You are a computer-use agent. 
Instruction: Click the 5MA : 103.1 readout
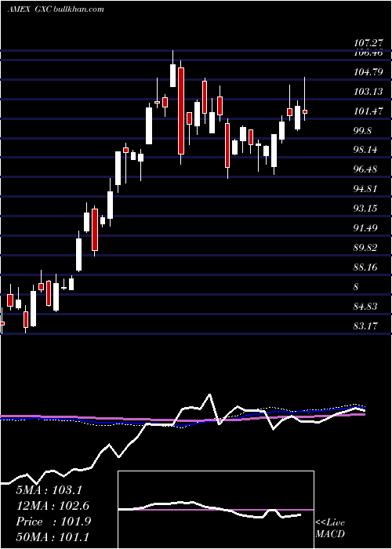tap(49, 490)
